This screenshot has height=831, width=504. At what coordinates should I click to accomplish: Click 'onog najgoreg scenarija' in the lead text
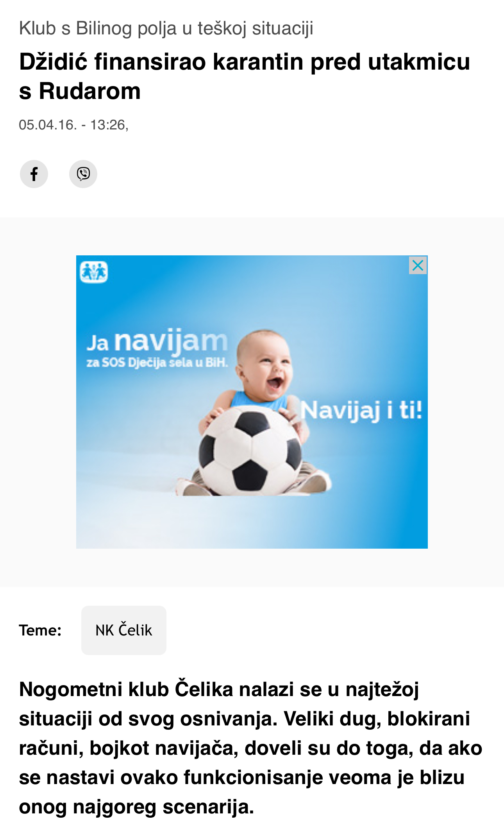coord(136,807)
